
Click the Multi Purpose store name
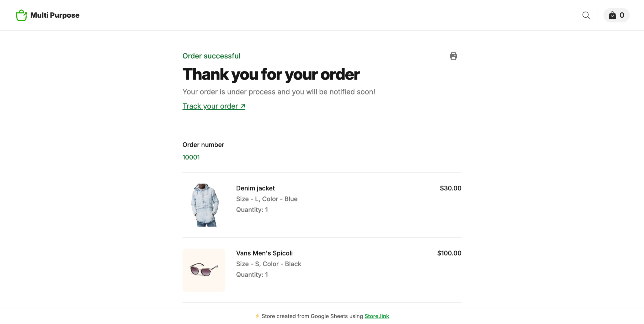pos(55,15)
